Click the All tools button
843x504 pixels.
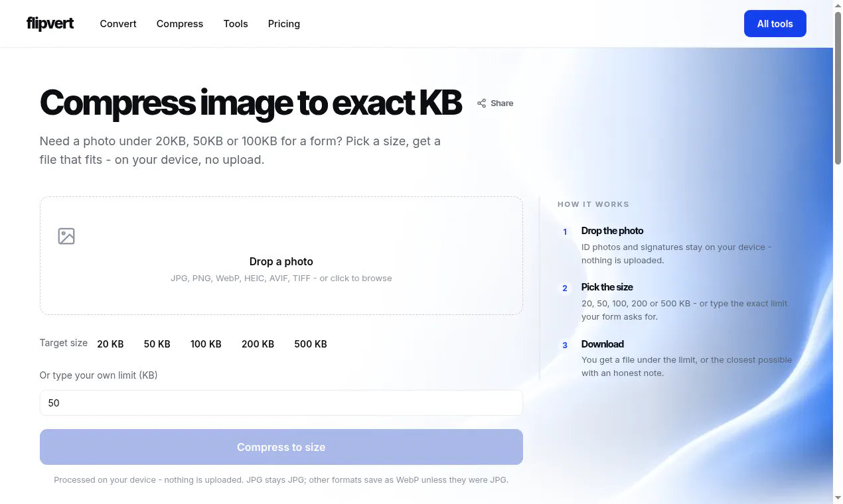775,24
